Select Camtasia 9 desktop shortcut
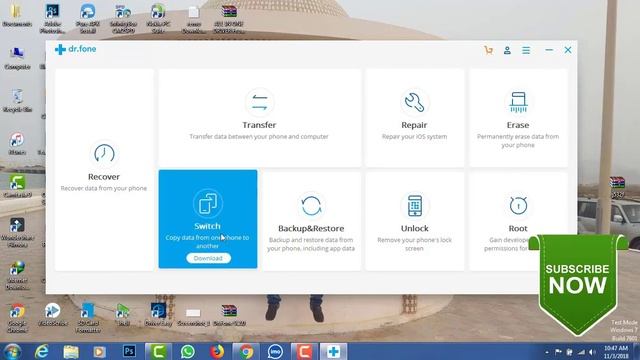The image size is (640, 360). 17,187
